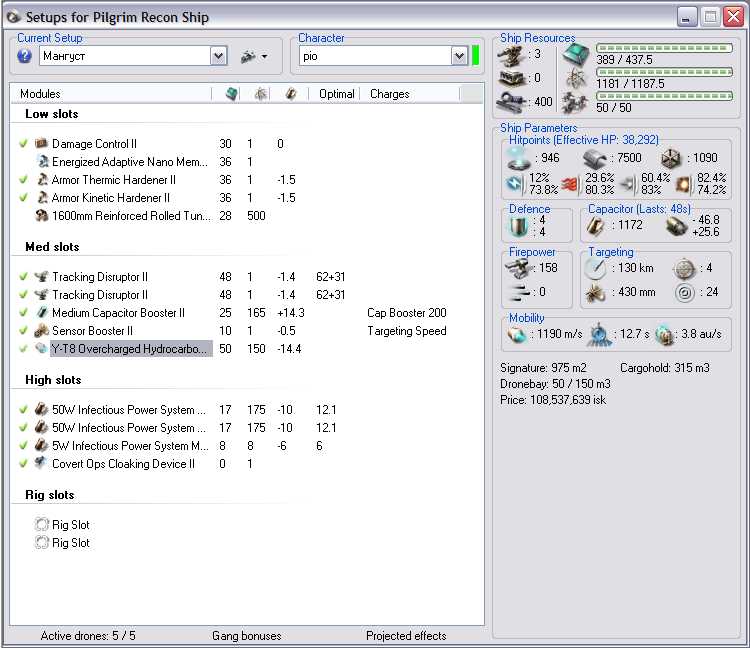750x648 pixels.
Task: Click the Medium Capacitor Booster II icon
Action: pyautogui.click(x=42, y=312)
